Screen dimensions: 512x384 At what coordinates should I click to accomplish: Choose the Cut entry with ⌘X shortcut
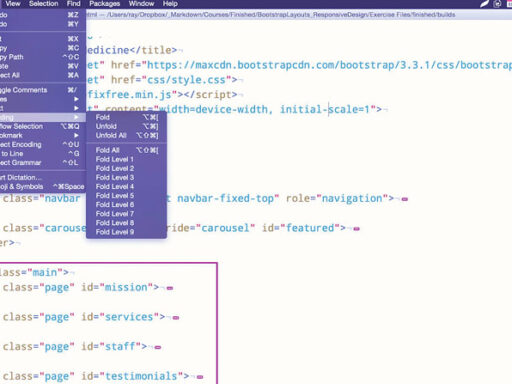click(43, 39)
